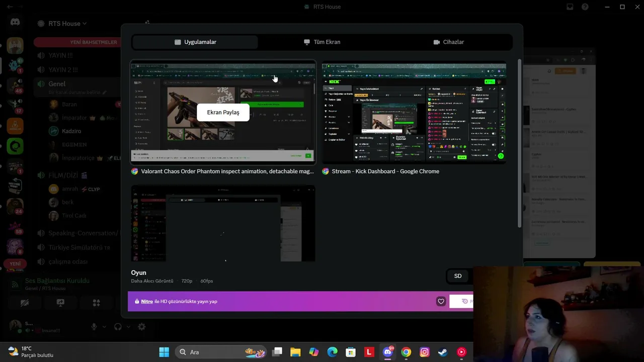
Task: Open the Discord help icon in title bar
Action: pyautogui.click(x=585, y=7)
